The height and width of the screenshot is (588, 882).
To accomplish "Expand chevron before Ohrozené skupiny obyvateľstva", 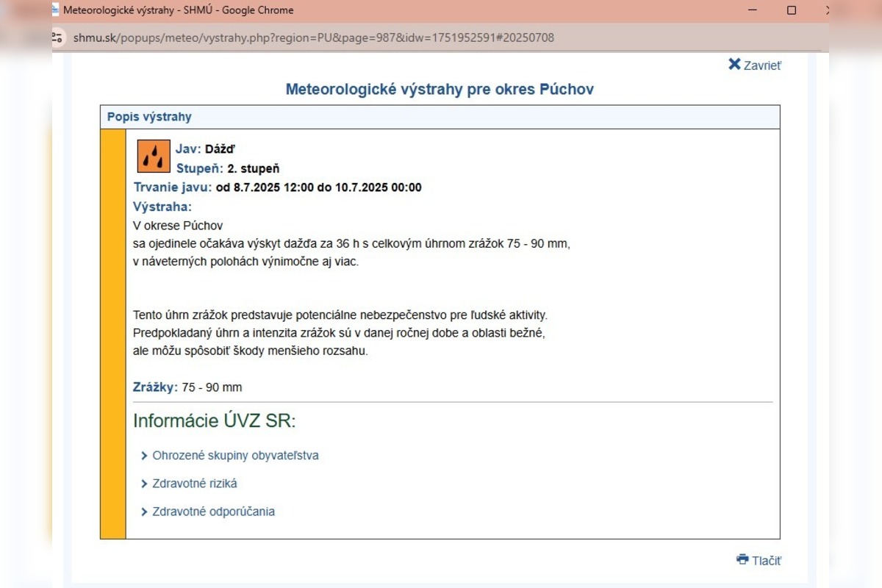I will [x=144, y=456].
